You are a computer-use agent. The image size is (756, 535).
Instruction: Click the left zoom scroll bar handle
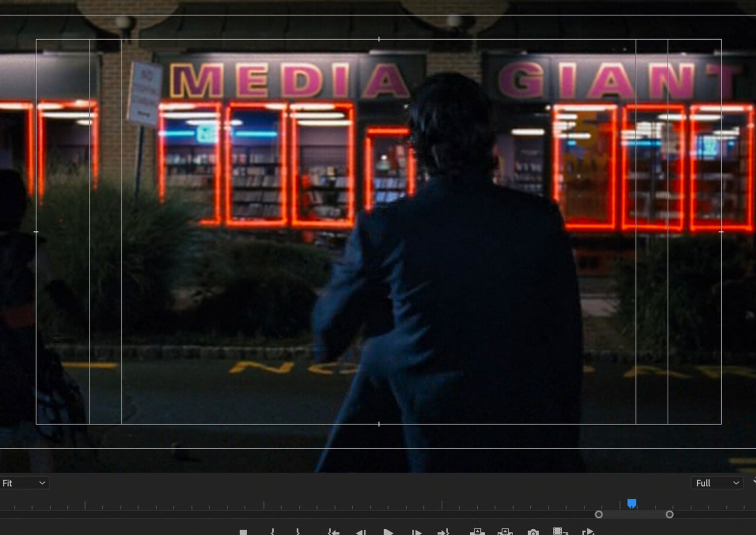click(x=598, y=514)
